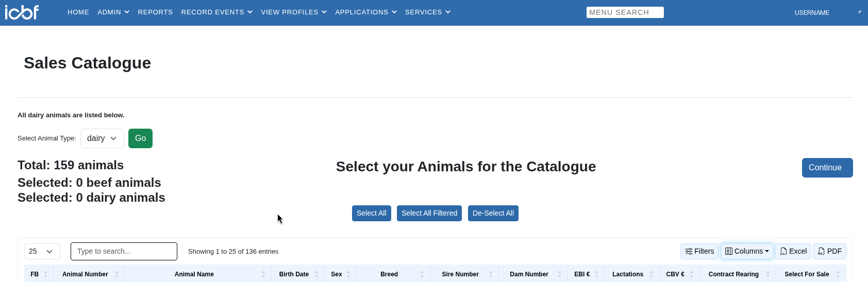Expand the RECORD EVENTS menu
The width and height of the screenshot is (868, 282).
pos(217,12)
